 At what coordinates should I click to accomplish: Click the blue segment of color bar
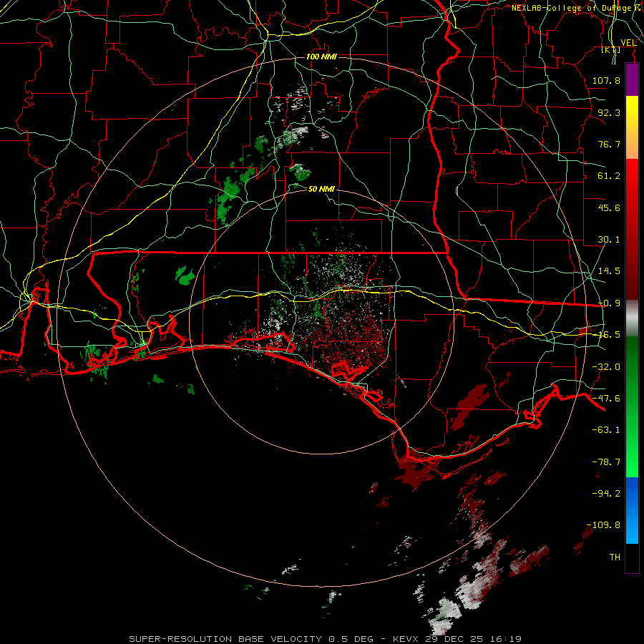pos(632,510)
